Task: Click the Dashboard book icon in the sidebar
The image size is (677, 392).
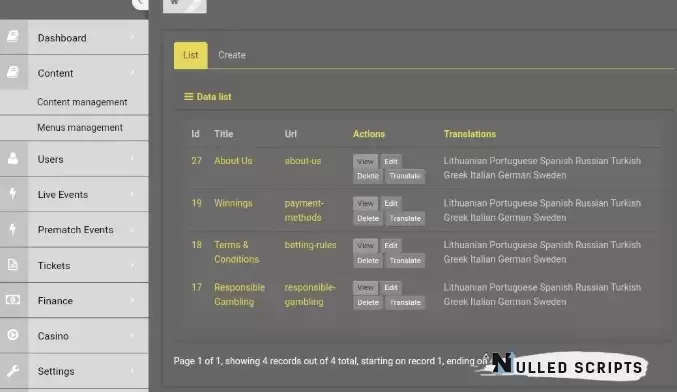Action: [13, 37]
